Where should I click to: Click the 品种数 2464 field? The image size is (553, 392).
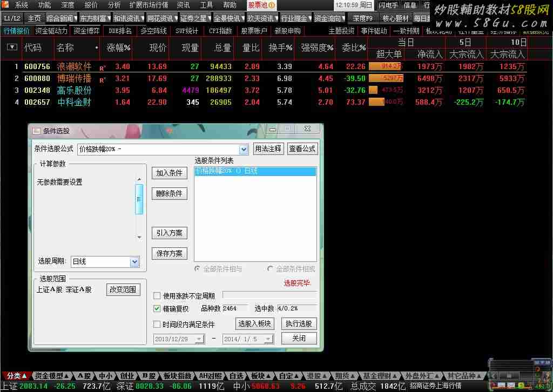click(234, 308)
